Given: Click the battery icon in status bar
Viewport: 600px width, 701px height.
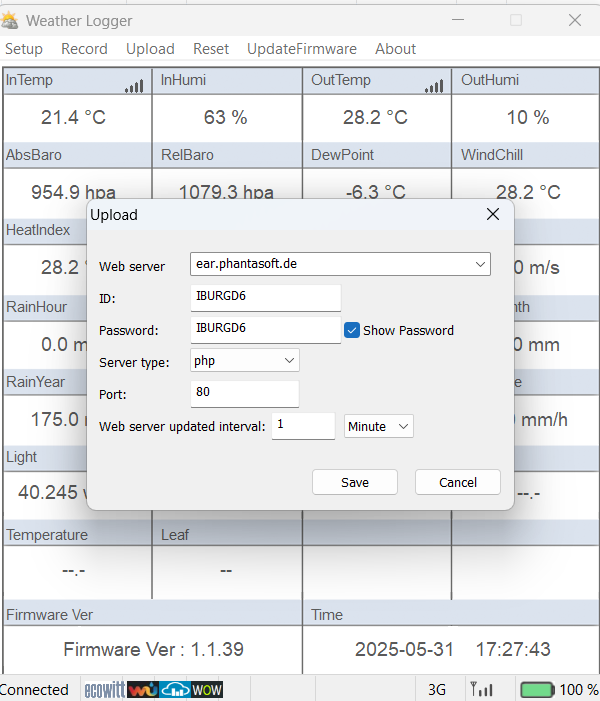Looking at the screenshot, I should (x=537, y=689).
